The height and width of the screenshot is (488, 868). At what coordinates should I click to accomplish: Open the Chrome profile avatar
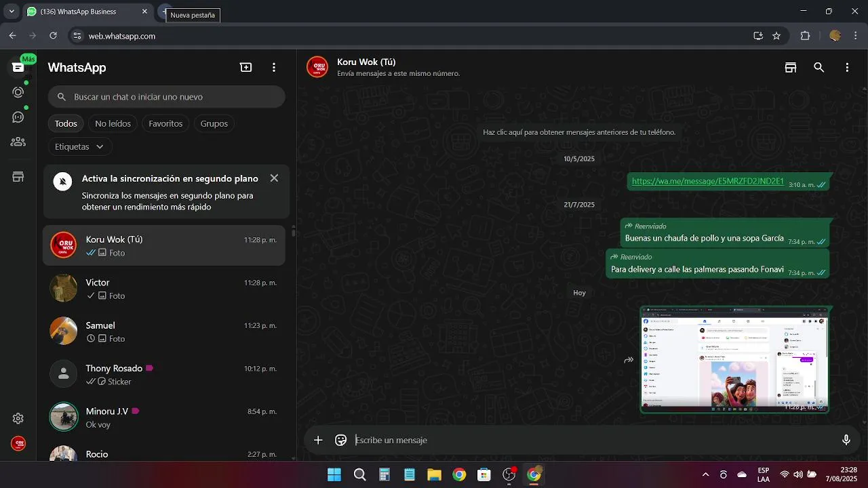(x=835, y=36)
